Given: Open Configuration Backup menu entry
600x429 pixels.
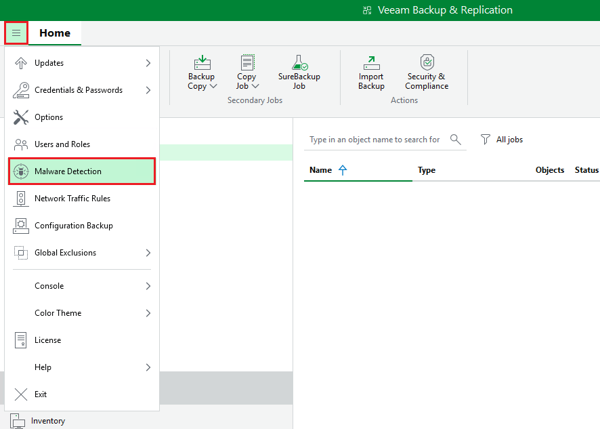Looking at the screenshot, I should coord(82,226).
